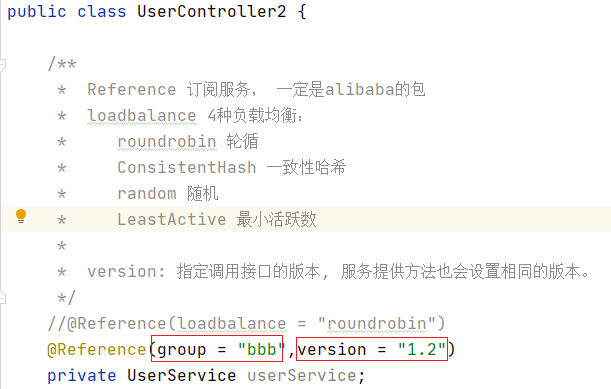Click the LeastActive text on highlighted line
The image size is (611, 389).
point(172,219)
